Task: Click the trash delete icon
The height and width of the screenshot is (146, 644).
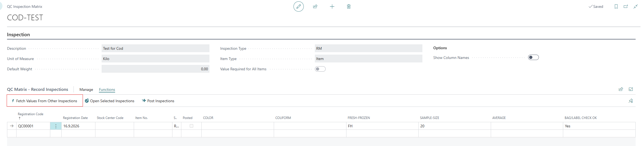Action: (349, 6)
